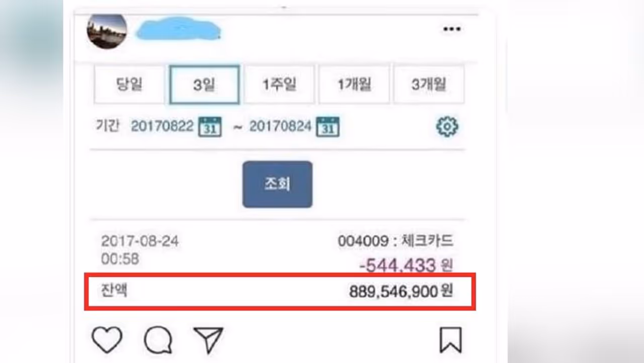Click the 조회 search button

tap(277, 184)
